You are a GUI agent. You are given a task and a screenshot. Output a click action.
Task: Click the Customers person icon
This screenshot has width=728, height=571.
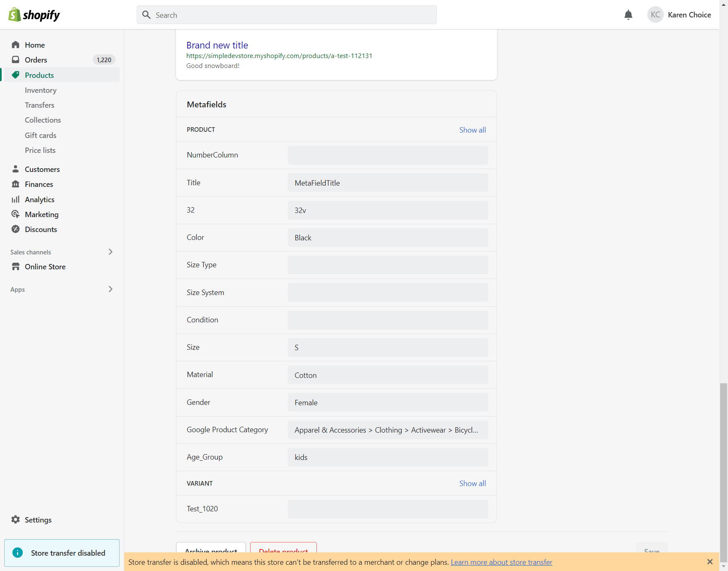[16, 169]
